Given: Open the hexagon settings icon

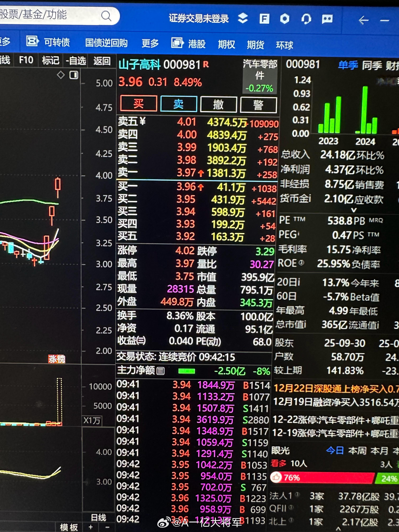Looking at the screenshot, I should 285,19.
